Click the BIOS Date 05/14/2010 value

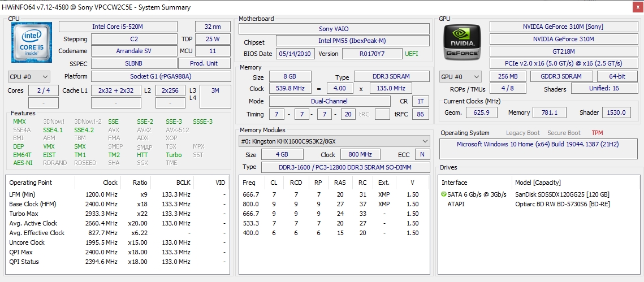click(296, 54)
